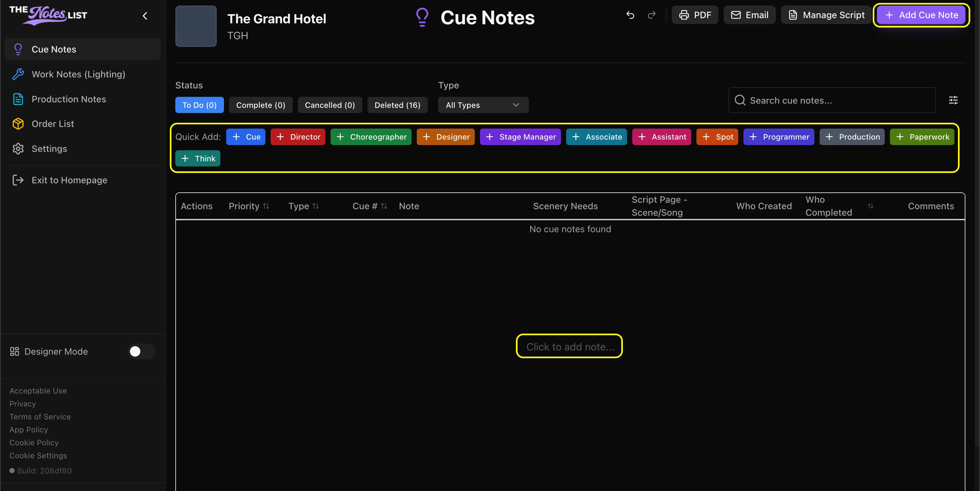Viewport: 980px width, 491px height.
Task: Click Add Cue Note button
Action: [921, 15]
